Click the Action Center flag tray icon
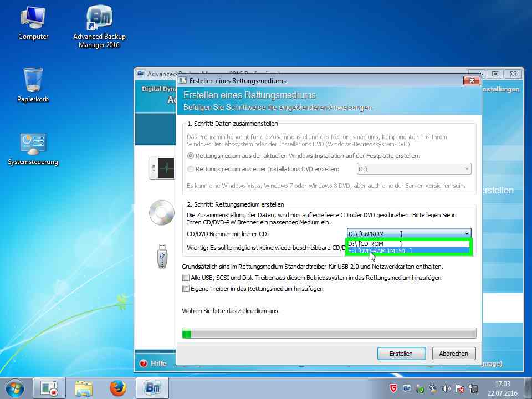 coord(460,388)
